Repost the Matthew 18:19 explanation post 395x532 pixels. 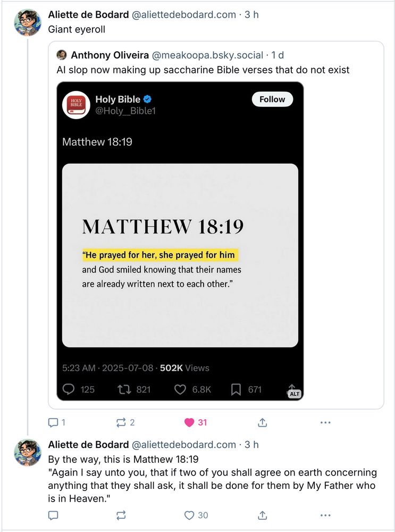(x=121, y=515)
